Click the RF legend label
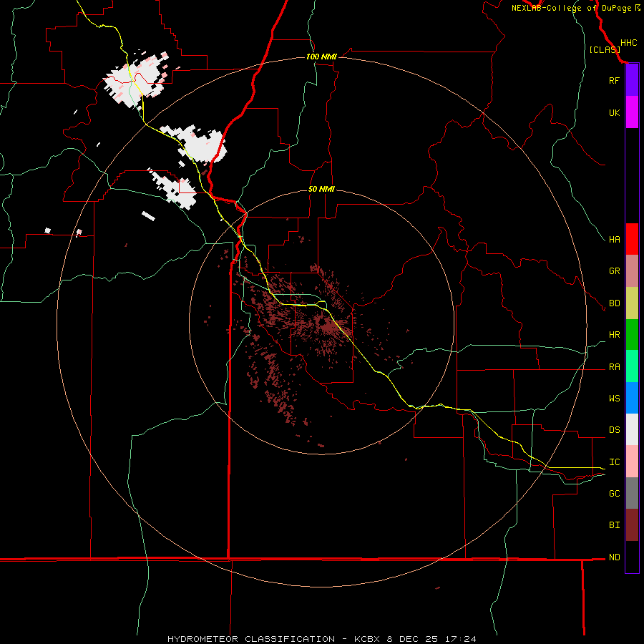 (x=614, y=80)
